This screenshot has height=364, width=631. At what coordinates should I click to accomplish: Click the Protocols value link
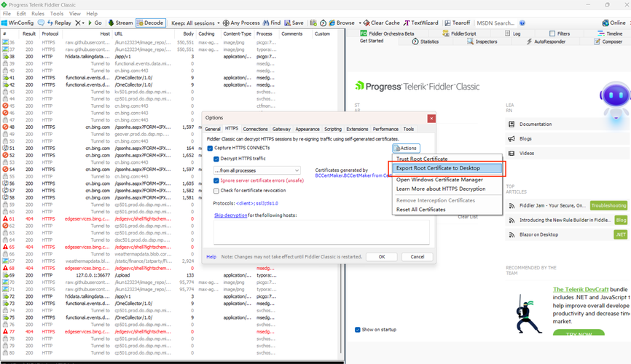(x=257, y=204)
